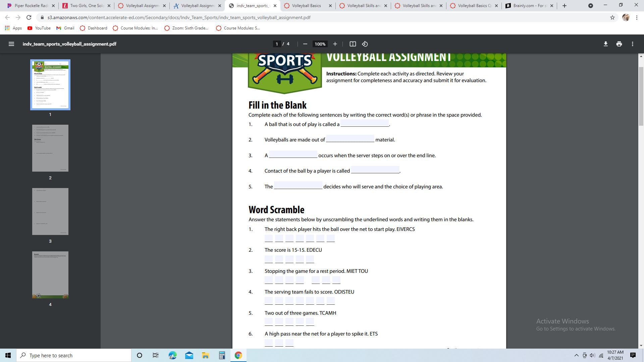Toggle the PDF sidebar hamburger menu
The height and width of the screenshot is (362, 644).
[11, 44]
